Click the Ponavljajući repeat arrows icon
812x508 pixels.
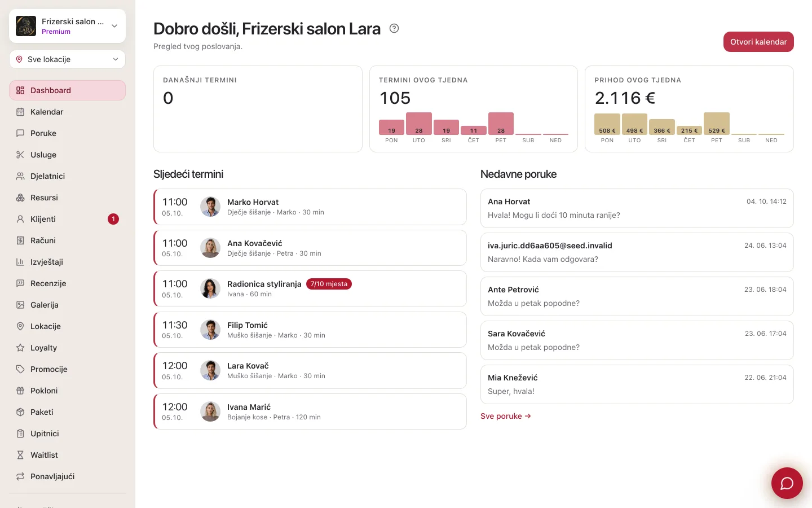click(x=20, y=476)
